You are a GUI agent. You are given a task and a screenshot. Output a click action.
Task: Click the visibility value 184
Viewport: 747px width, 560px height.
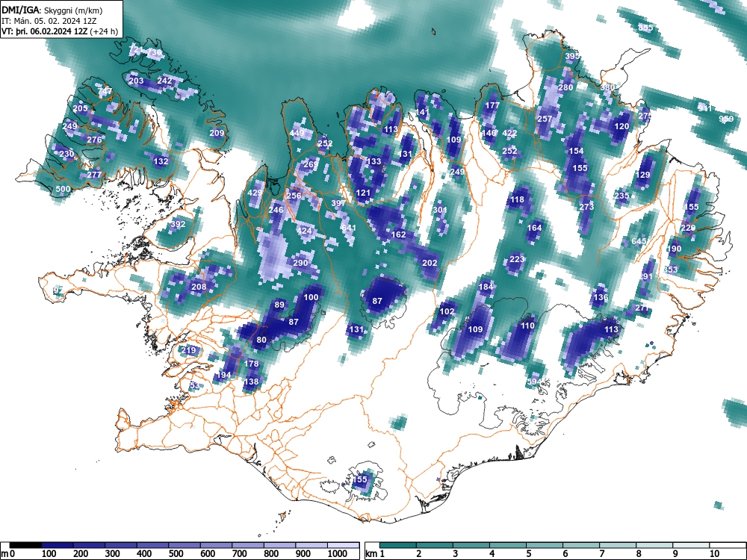point(486,287)
